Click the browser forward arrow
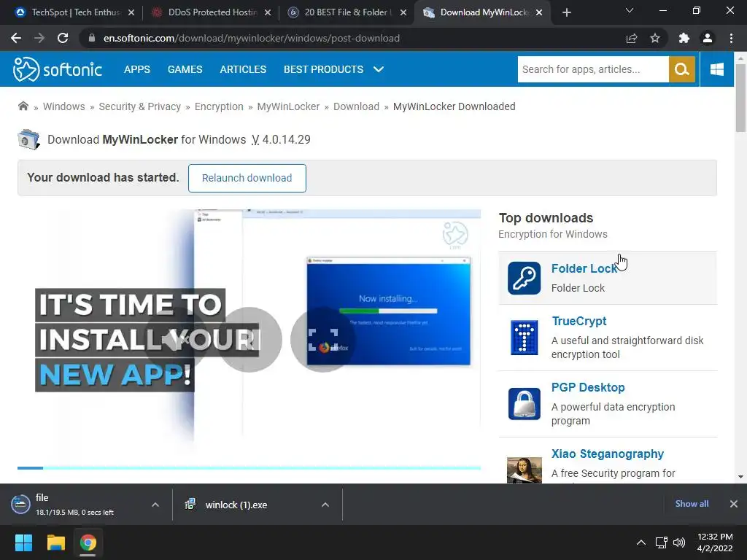The height and width of the screenshot is (560, 747). pyautogui.click(x=39, y=38)
